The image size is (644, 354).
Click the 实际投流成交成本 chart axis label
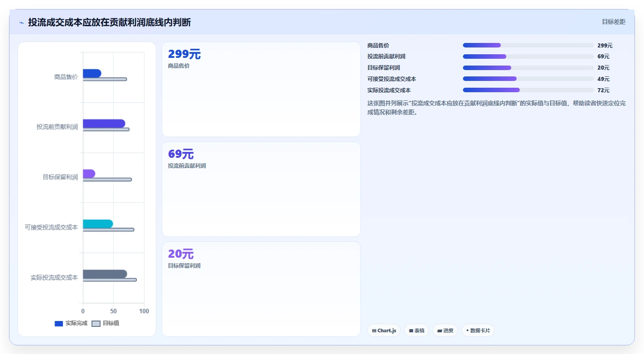54,278
